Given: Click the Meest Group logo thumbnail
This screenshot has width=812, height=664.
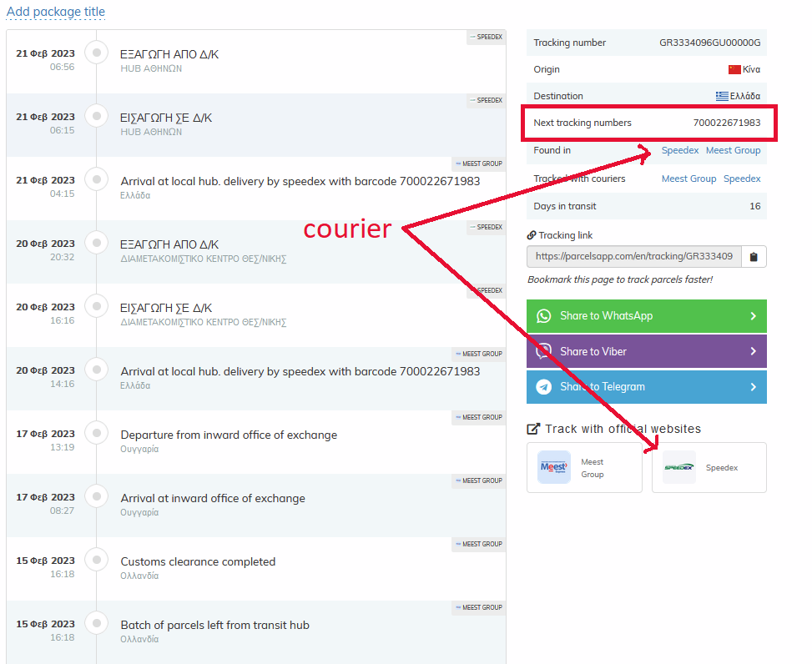Looking at the screenshot, I should click(x=554, y=467).
